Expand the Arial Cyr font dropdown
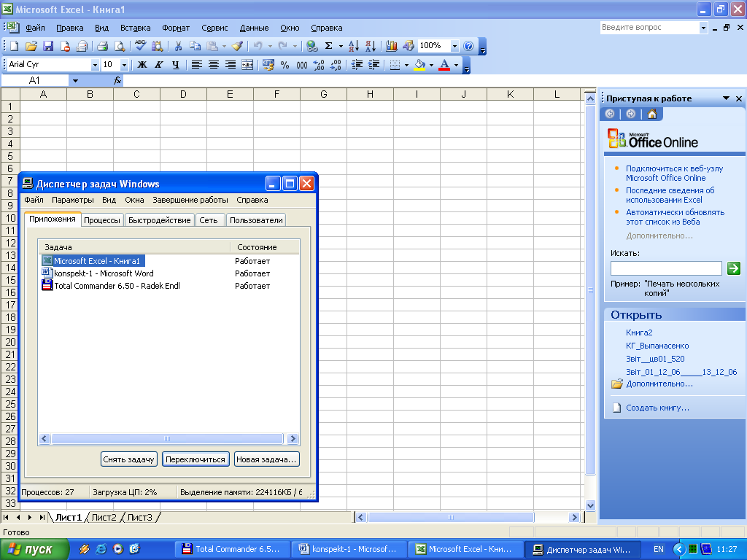This screenshot has height=560, width=747. point(95,64)
